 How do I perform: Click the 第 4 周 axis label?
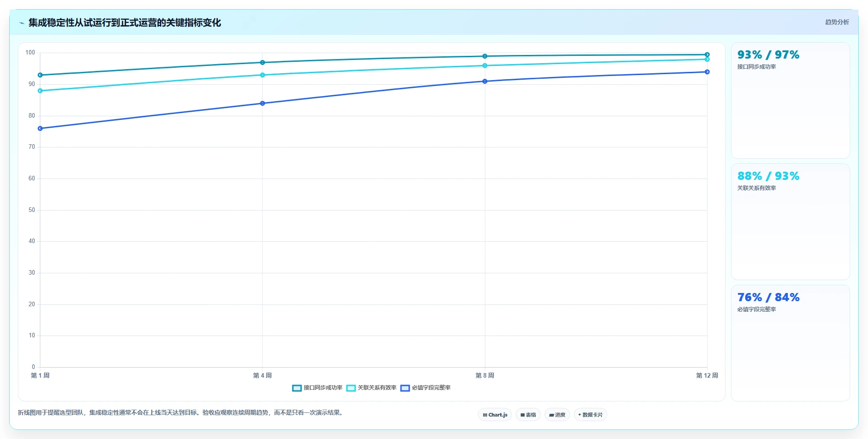263,375
